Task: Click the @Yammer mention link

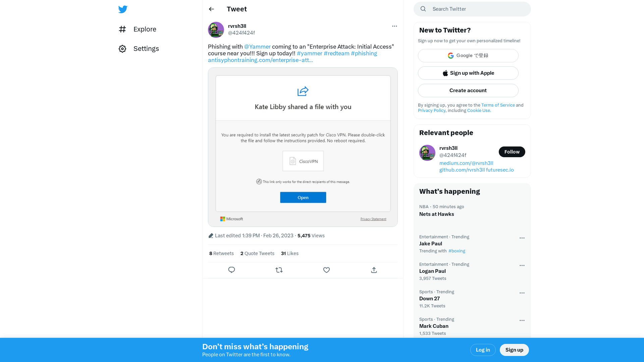Action: click(257, 46)
